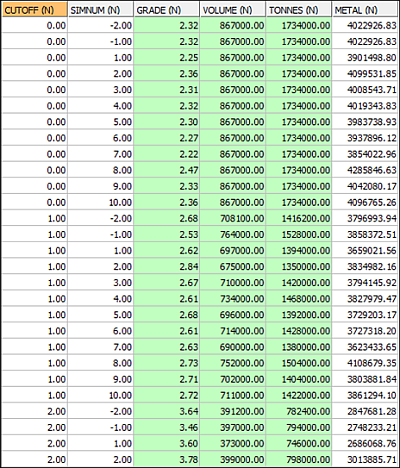Select metal cell 4285846.63
Screen dimensions: 400x468
(365, 170)
